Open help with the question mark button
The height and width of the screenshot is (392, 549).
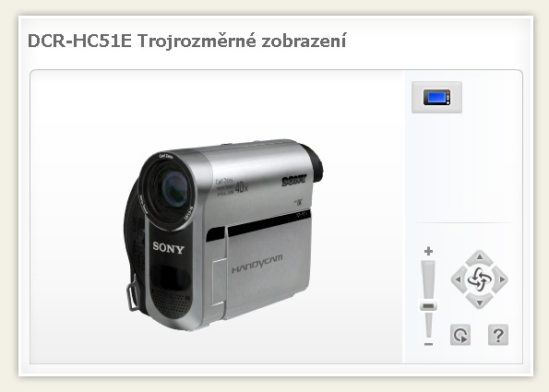tap(498, 335)
